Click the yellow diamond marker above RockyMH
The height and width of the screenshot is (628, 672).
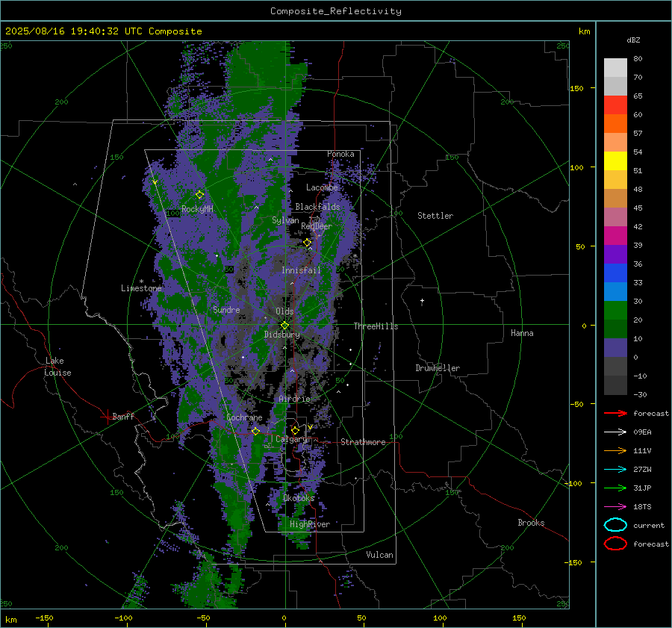coord(199,195)
